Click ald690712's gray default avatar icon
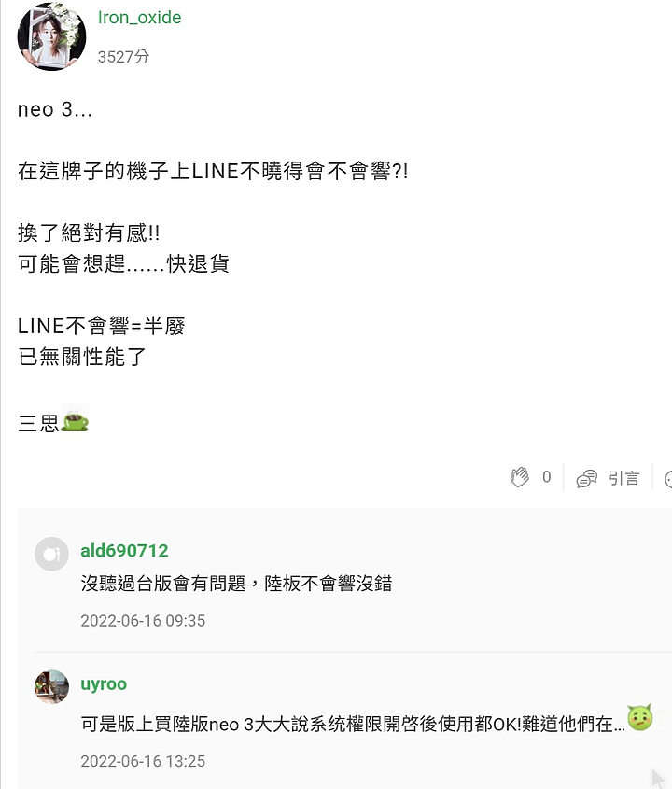This screenshot has width=672, height=789. coord(52,554)
